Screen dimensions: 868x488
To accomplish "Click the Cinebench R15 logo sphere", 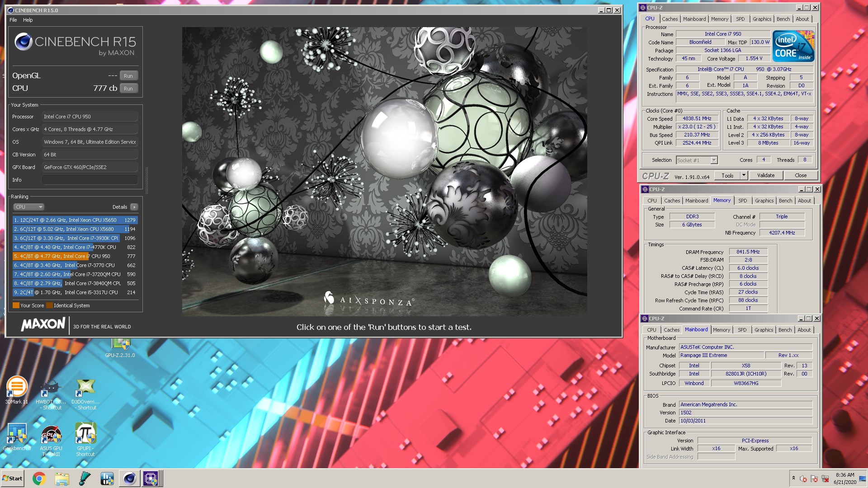I will [23, 42].
